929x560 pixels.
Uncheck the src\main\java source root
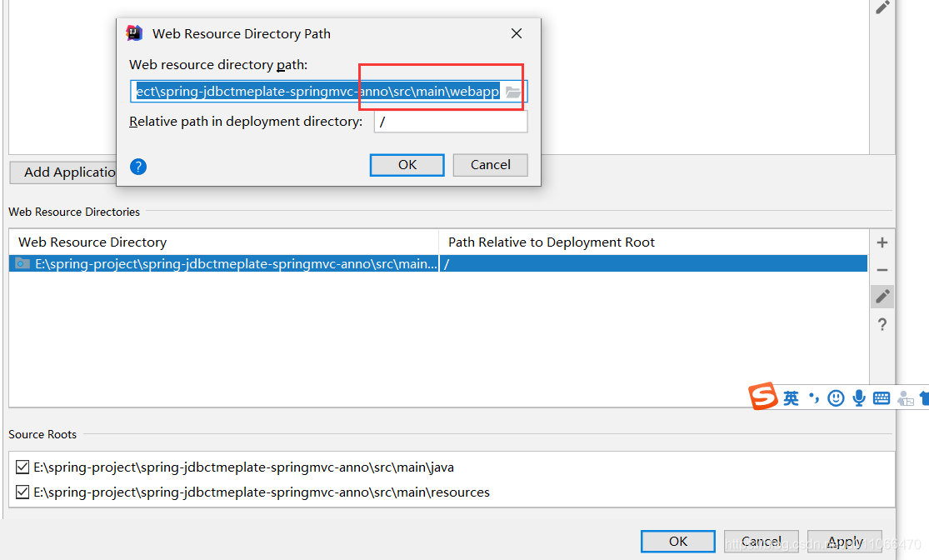22,467
